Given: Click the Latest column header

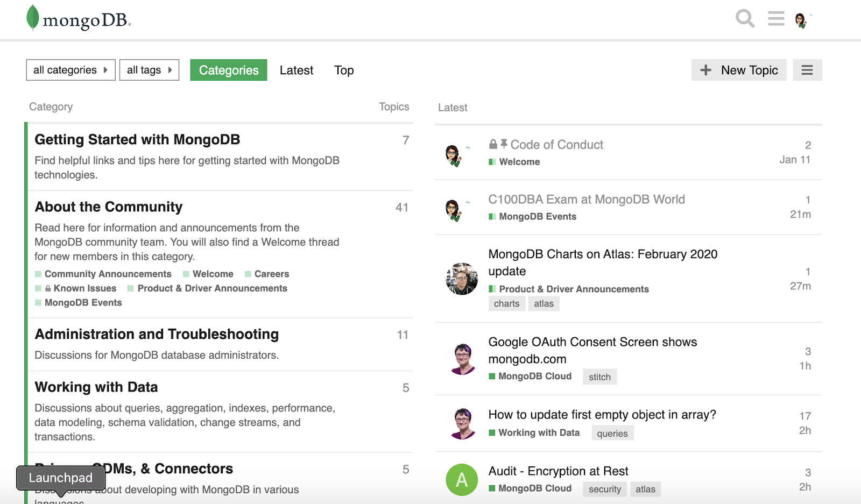Looking at the screenshot, I should point(453,108).
